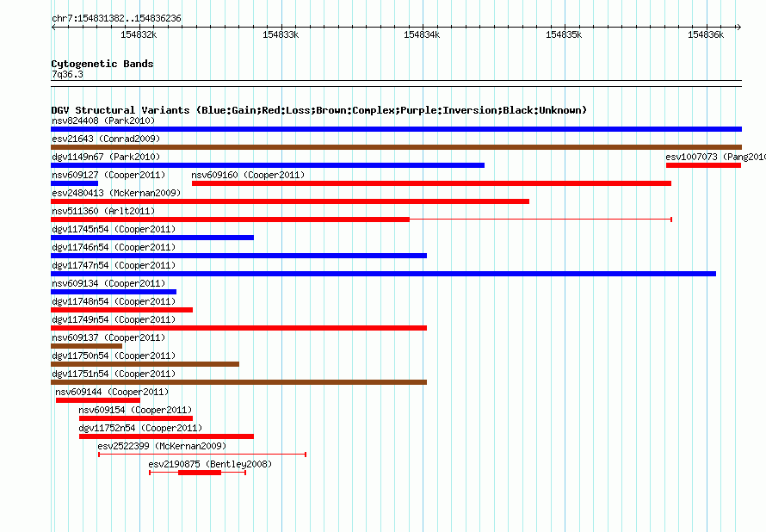
Task: Click the chr7:154831382..154836236 coordinates text
Action: tap(116, 19)
